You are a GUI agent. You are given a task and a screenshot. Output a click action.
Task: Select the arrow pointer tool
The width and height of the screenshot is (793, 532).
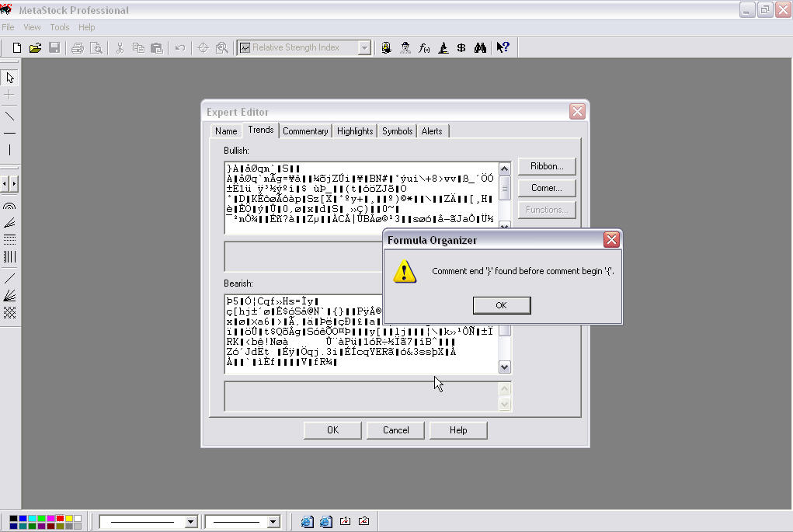coord(9,78)
